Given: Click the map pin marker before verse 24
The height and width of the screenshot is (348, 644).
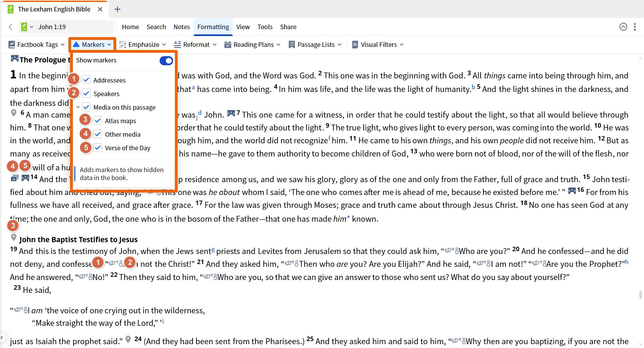Looking at the screenshot, I should (x=128, y=339).
